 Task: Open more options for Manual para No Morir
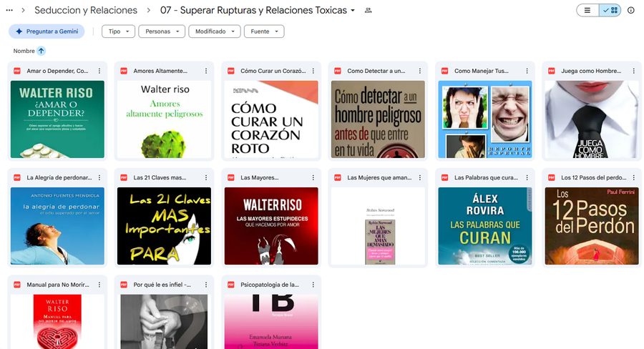point(99,285)
